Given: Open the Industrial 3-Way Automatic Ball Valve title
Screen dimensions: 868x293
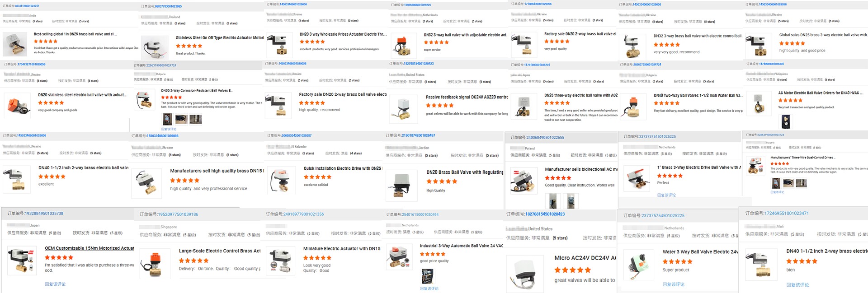Looking at the screenshot, I should point(461,246).
